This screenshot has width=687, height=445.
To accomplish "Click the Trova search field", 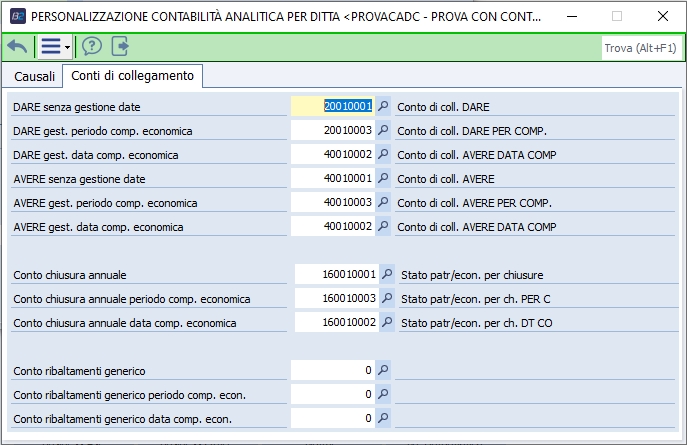I will (640, 47).
